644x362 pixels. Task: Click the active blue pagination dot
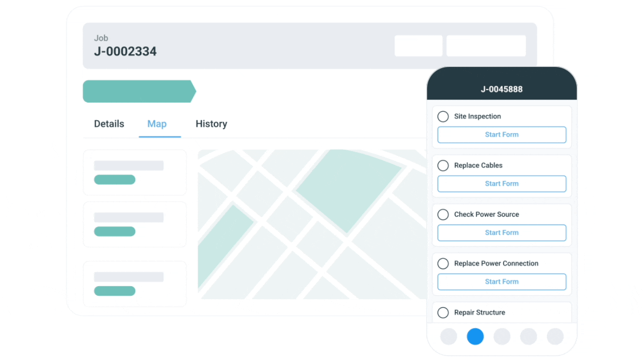click(x=475, y=336)
